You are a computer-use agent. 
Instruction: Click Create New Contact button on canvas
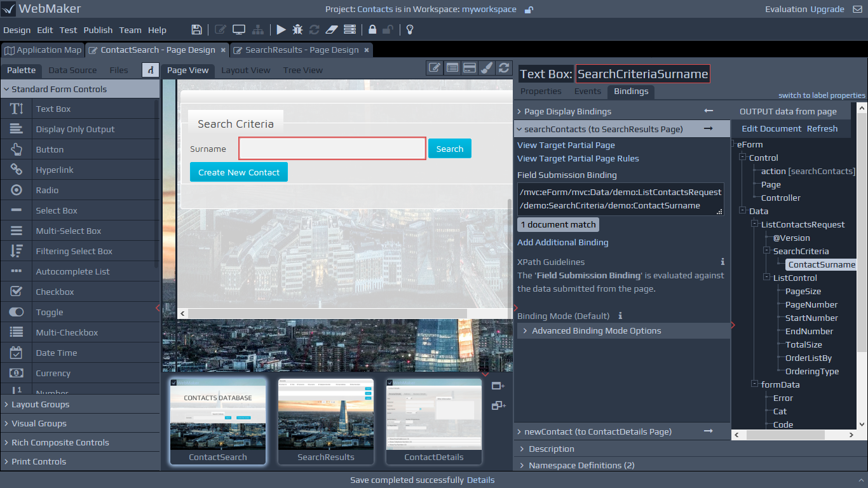[x=239, y=172]
